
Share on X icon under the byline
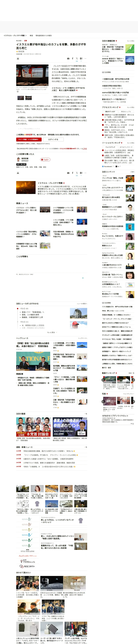(x=77, y=58)
